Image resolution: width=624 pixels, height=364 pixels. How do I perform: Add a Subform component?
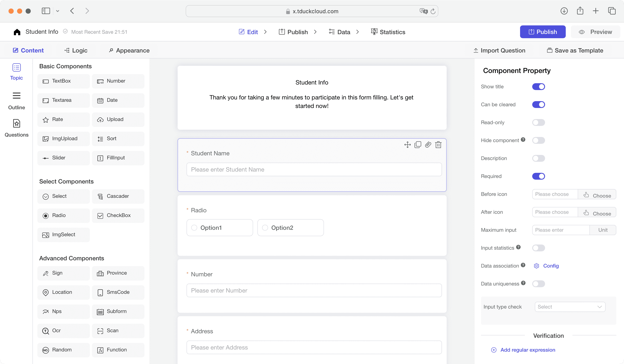point(118,312)
